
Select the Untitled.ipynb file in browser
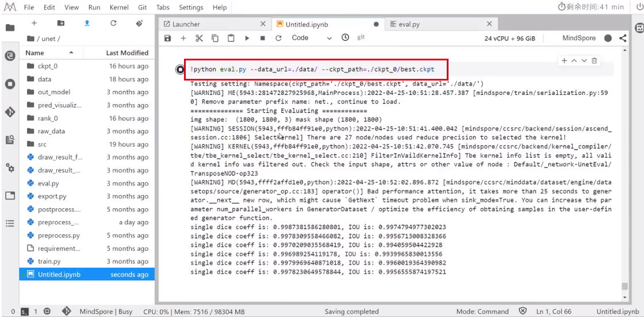[x=87, y=274]
